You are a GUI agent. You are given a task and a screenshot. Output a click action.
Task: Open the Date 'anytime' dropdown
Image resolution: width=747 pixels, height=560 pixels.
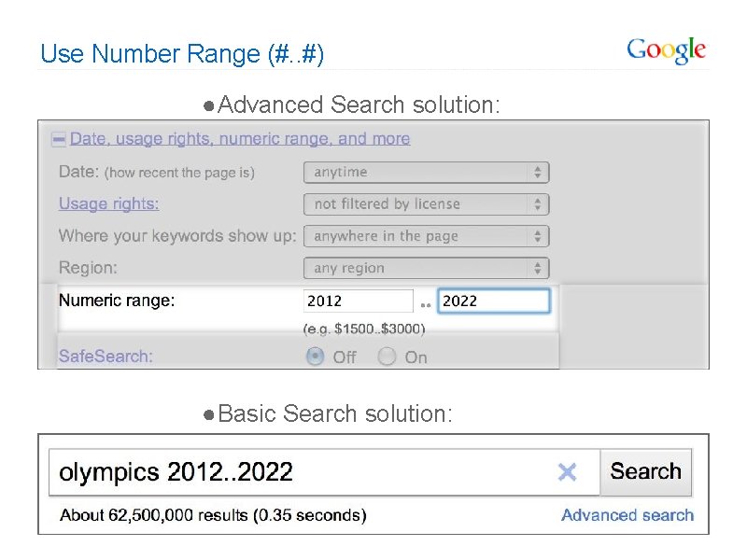426,173
